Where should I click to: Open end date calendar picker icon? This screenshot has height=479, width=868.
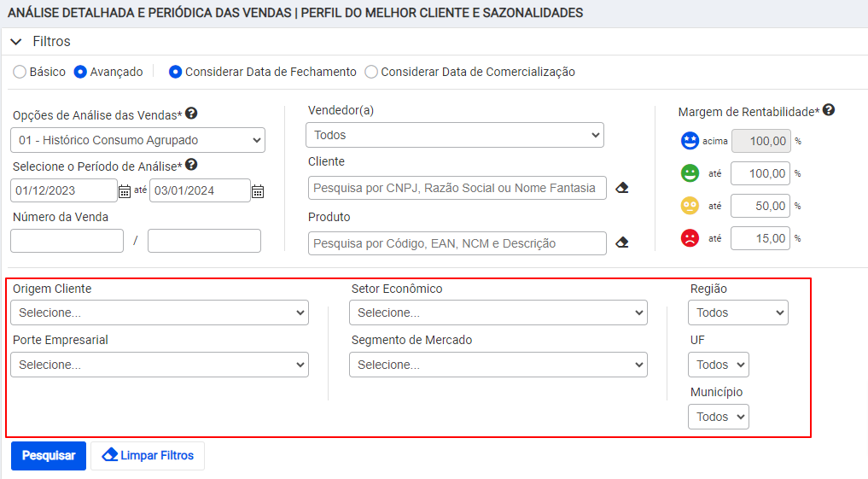(x=258, y=191)
